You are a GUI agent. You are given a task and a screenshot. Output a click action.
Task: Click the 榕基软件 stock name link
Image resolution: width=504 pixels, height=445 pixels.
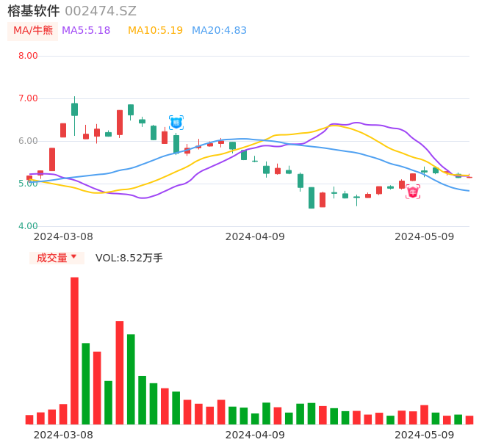pos(33,11)
